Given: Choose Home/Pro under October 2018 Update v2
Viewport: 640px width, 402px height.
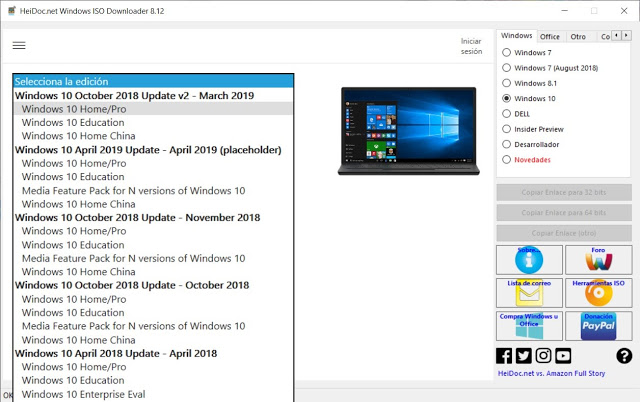Looking at the screenshot, I should [153, 109].
